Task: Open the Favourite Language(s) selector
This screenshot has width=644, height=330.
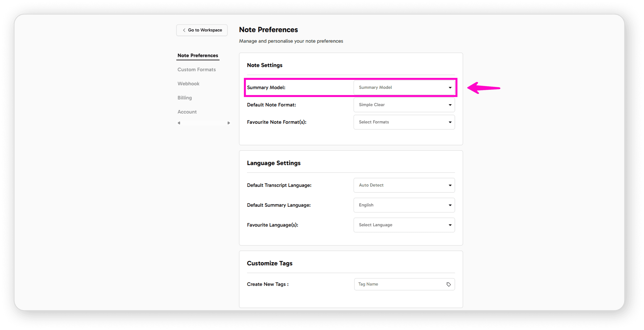Action: pyautogui.click(x=404, y=225)
